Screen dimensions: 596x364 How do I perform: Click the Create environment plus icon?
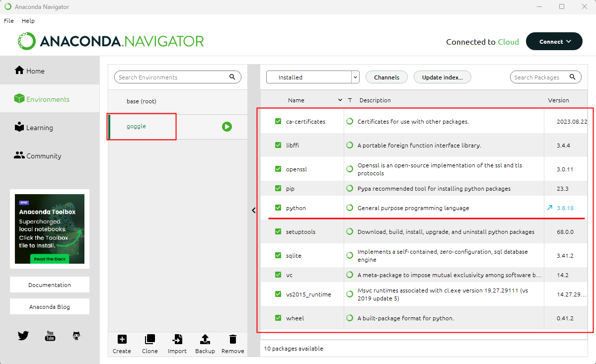click(122, 339)
